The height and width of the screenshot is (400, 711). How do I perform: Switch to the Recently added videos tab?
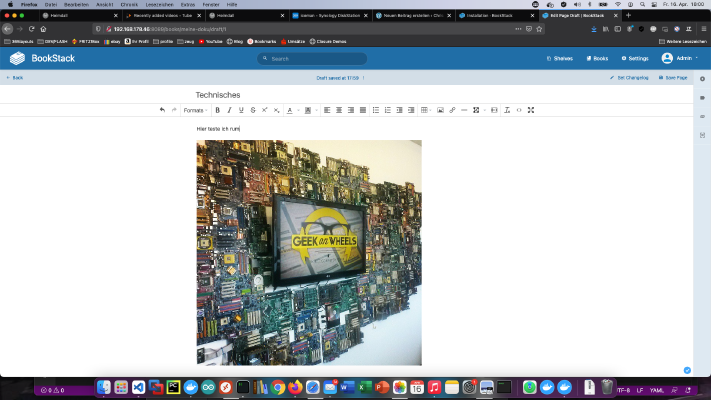click(x=163, y=15)
